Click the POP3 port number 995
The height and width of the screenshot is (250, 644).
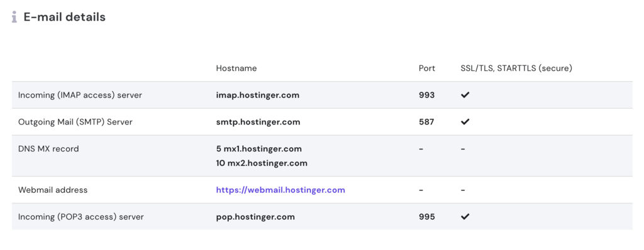click(427, 217)
